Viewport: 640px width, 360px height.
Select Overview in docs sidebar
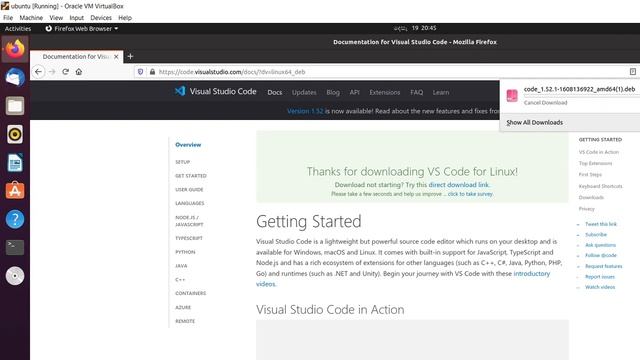tap(188, 144)
